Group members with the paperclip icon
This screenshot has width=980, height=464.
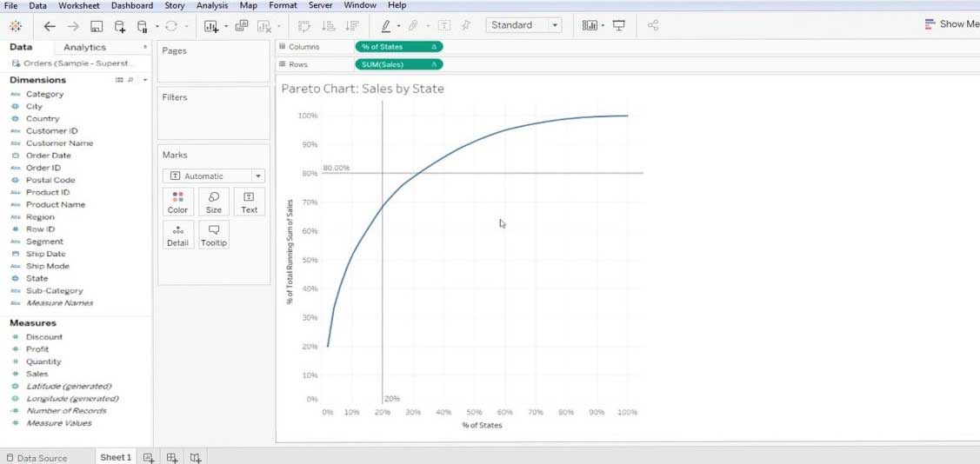[x=413, y=26]
